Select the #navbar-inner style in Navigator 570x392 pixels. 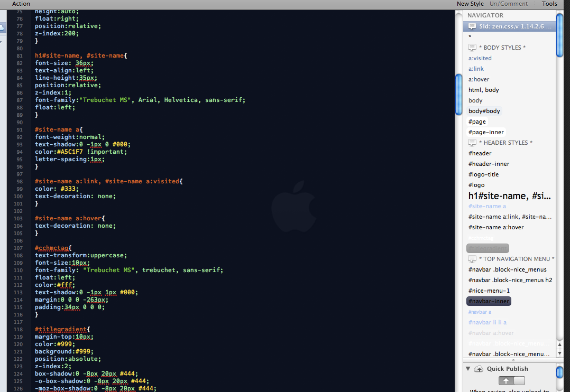[489, 301]
